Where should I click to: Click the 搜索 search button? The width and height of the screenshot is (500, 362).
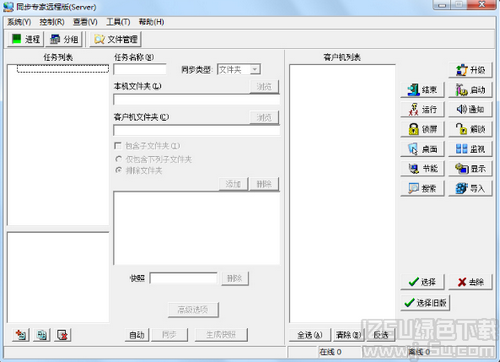click(422, 189)
